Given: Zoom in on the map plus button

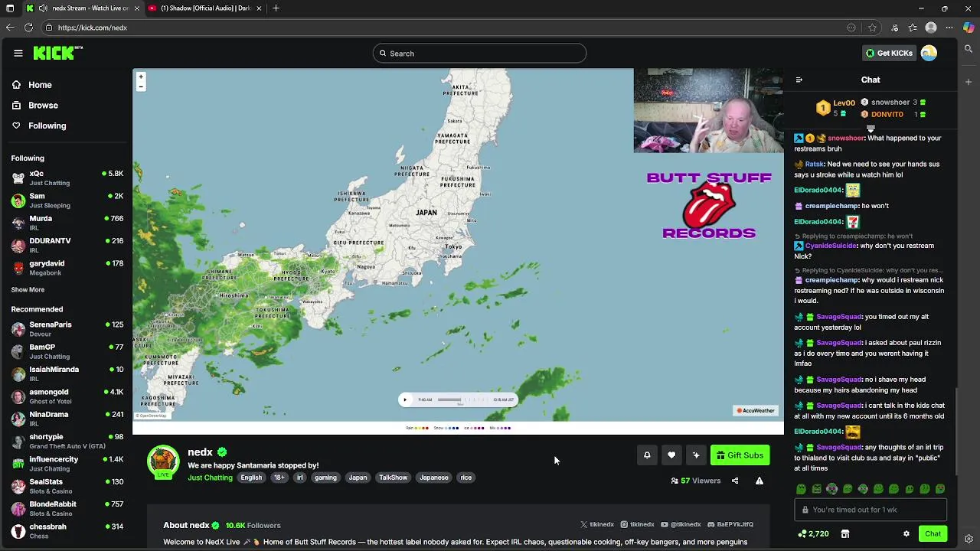Looking at the screenshot, I should (x=141, y=77).
